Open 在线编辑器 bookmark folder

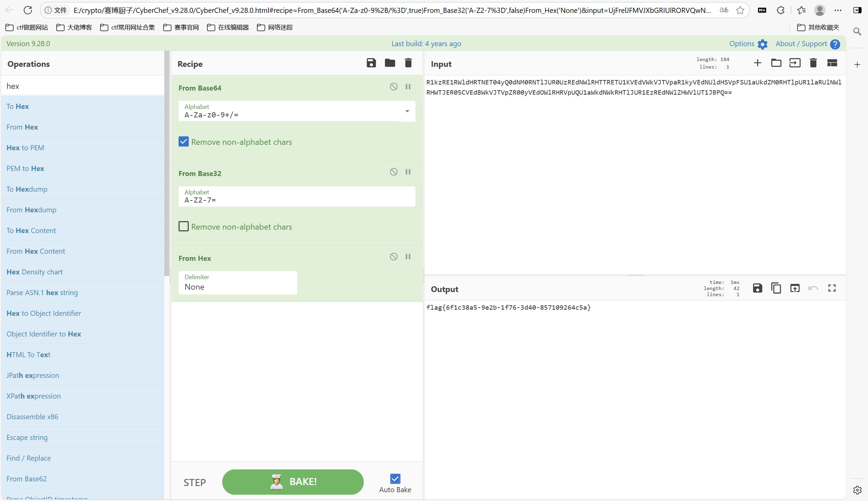[228, 27]
